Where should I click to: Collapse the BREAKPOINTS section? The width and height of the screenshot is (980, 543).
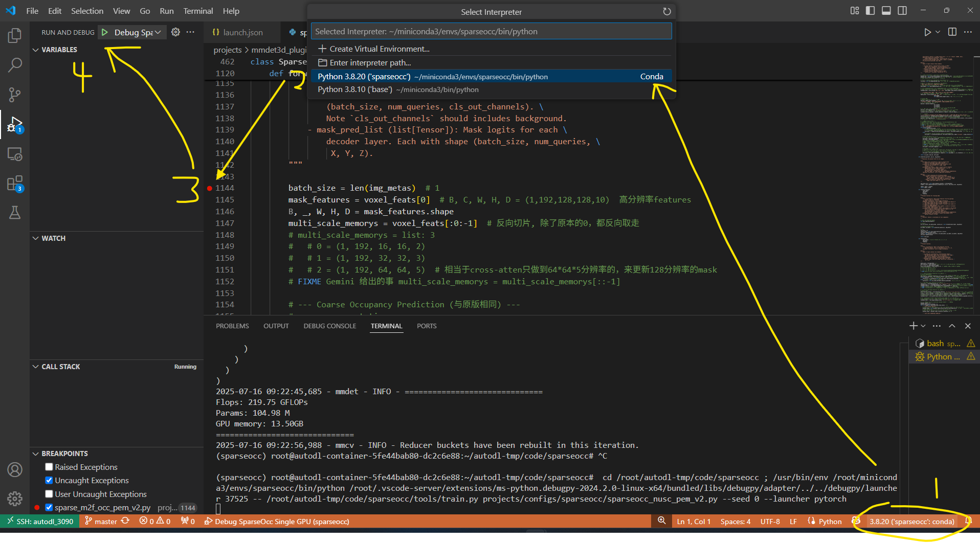click(60, 454)
